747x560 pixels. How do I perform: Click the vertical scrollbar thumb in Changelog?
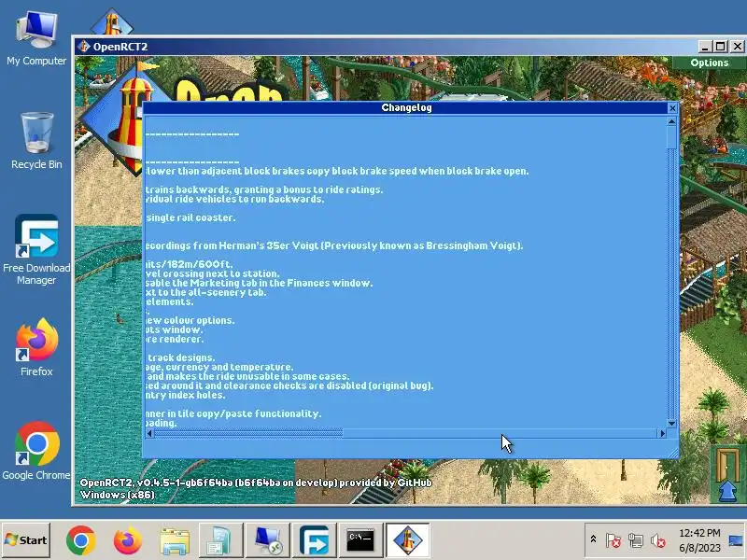(x=671, y=137)
